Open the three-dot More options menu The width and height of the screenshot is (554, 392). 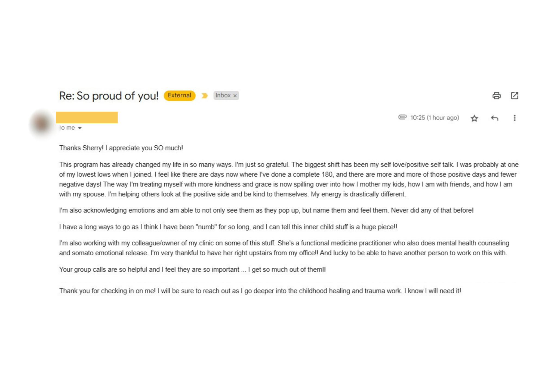(514, 118)
